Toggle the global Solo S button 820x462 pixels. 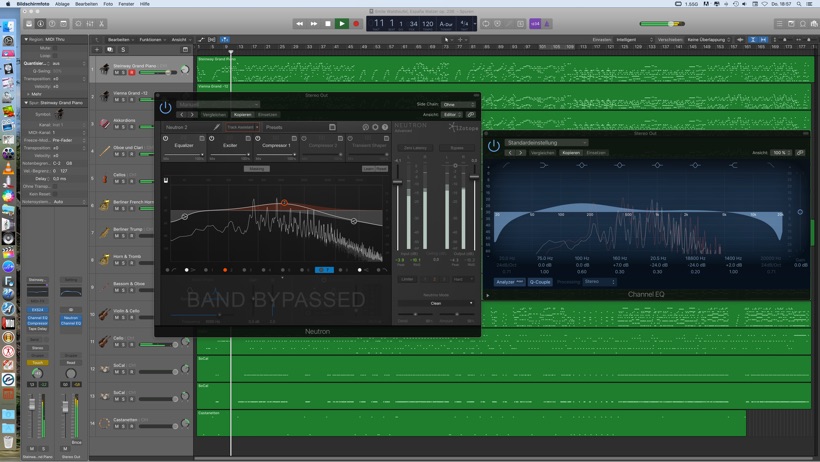(123, 50)
